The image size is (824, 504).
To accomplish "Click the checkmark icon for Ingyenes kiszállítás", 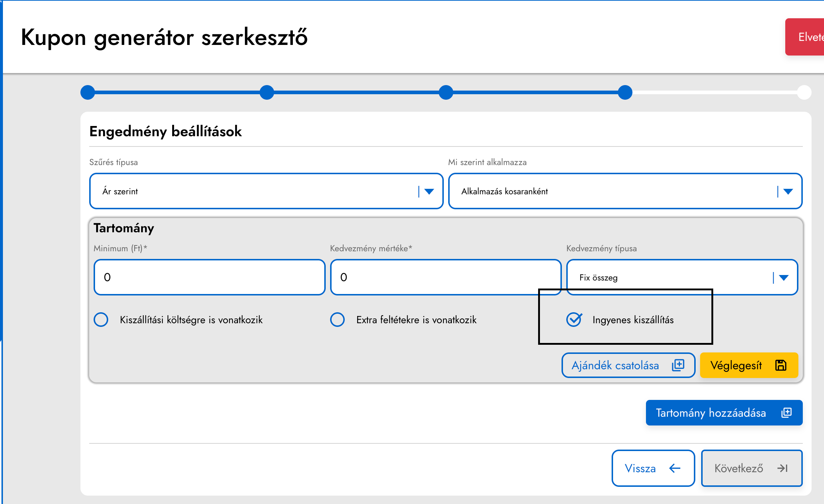I will click(x=574, y=320).
